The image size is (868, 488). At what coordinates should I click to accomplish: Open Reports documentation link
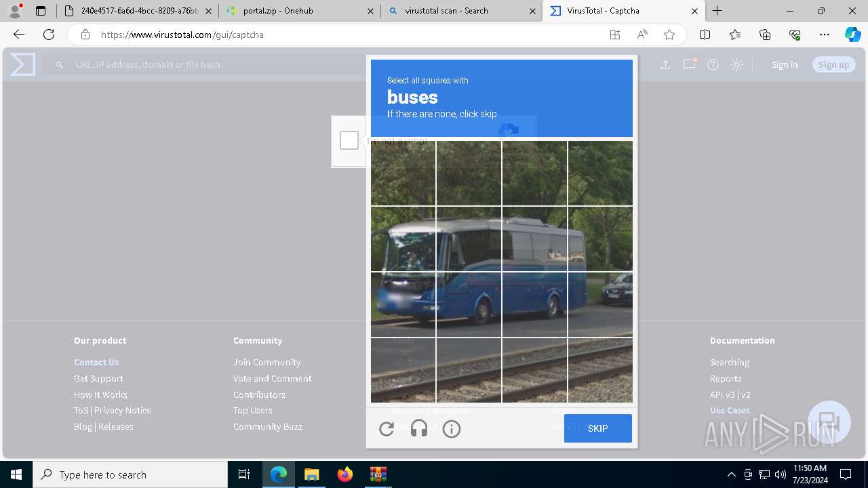(x=726, y=378)
